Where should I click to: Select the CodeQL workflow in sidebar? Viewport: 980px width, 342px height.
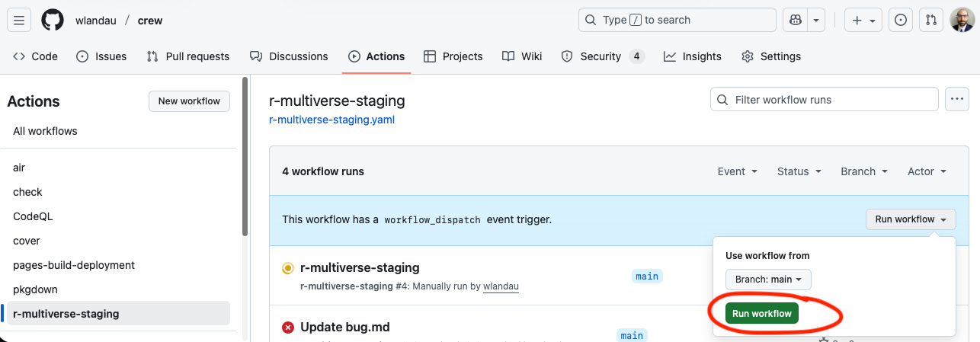point(32,216)
